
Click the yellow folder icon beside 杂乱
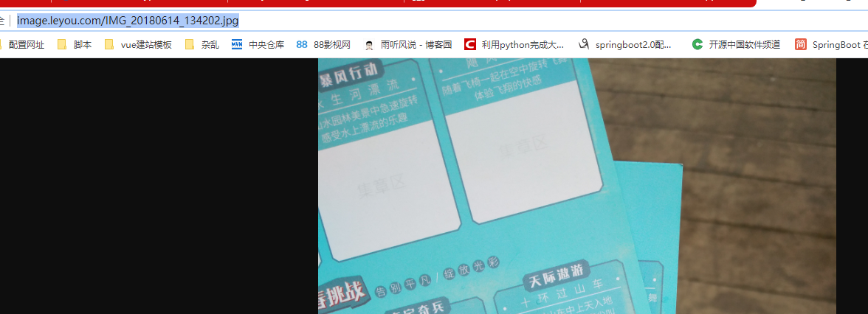pos(190,45)
